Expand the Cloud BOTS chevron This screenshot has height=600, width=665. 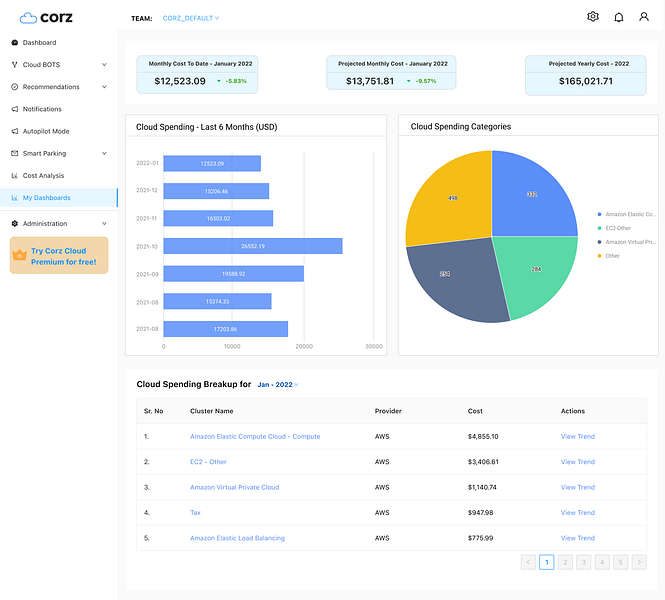[x=104, y=64]
